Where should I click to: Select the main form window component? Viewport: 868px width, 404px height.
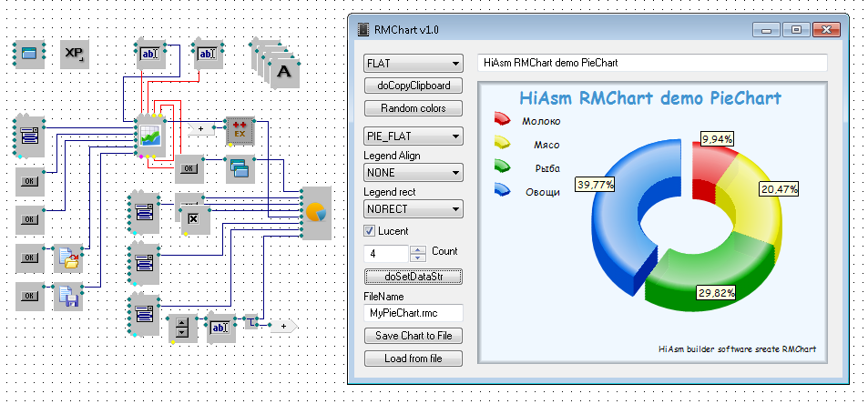tap(32, 55)
